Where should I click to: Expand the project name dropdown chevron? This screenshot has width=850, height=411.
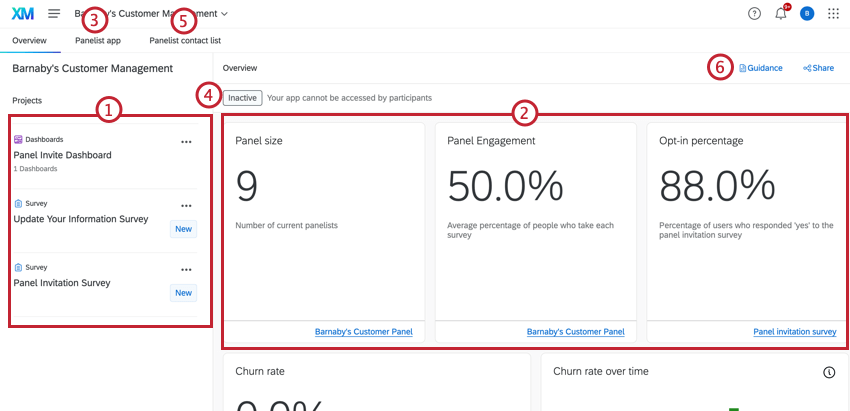(224, 14)
